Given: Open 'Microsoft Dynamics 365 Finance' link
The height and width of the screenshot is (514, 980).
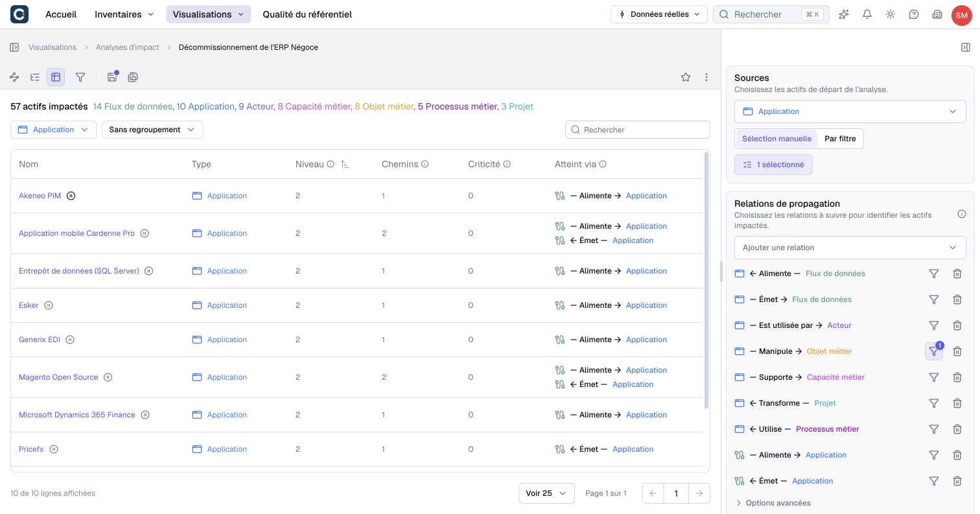Looking at the screenshot, I should pyautogui.click(x=77, y=415).
